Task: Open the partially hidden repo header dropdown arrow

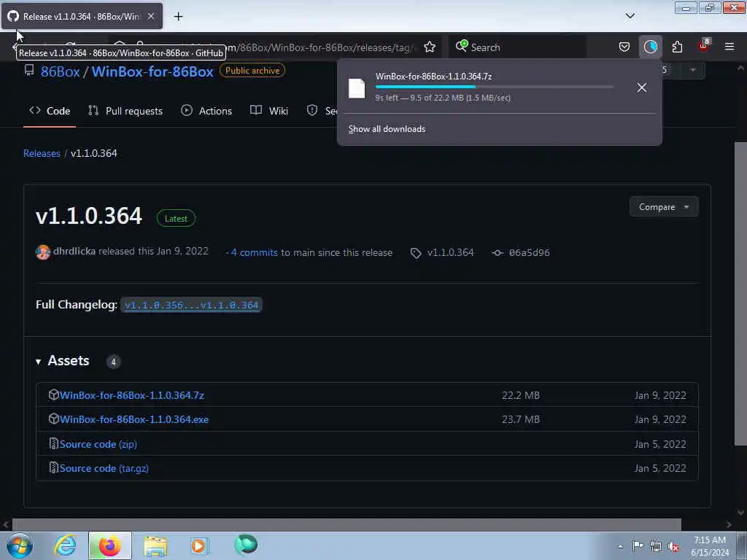Action: 692,70
